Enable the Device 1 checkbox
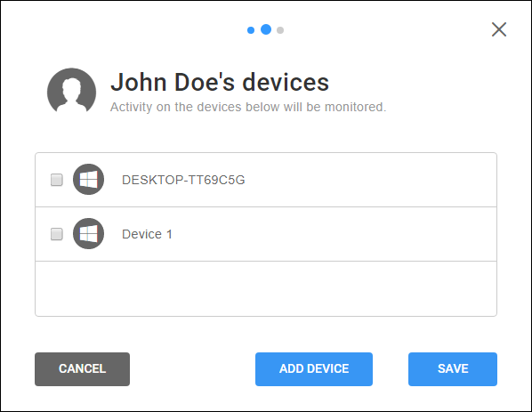Viewport: 532px width, 412px height. [57, 234]
